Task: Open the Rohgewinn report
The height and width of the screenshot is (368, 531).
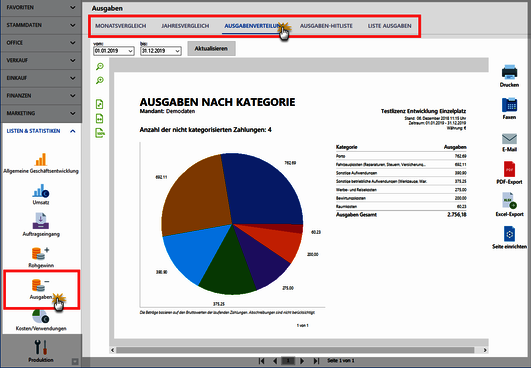Action: click(x=41, y=257)
